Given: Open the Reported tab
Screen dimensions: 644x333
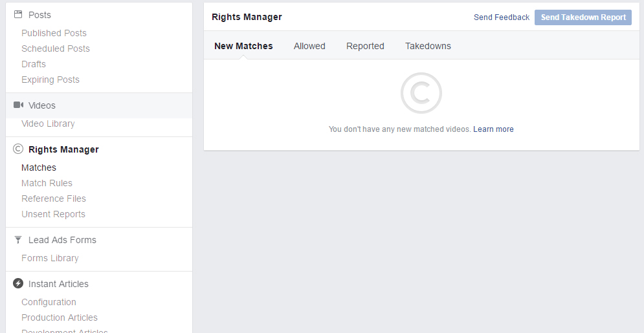Looking at the screenshot, I should click(365, 46).
